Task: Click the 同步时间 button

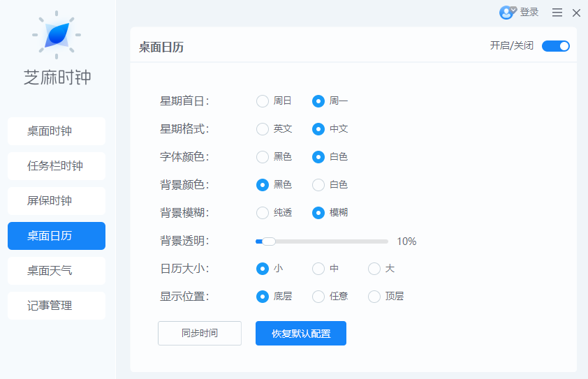Action: point(200,334)
